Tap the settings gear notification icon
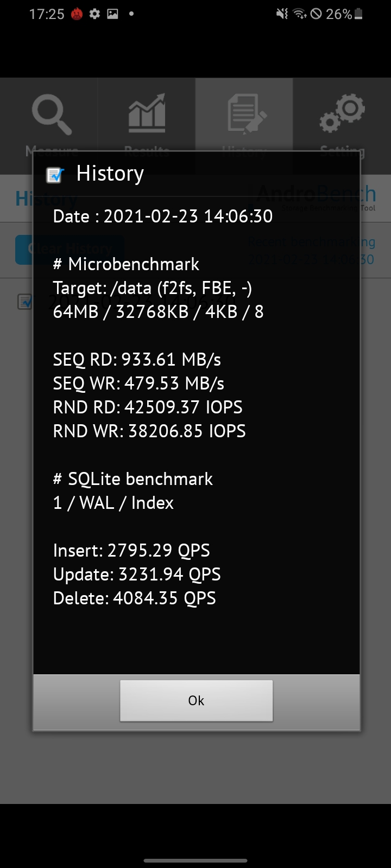391x868 pixels. (95, 14)
